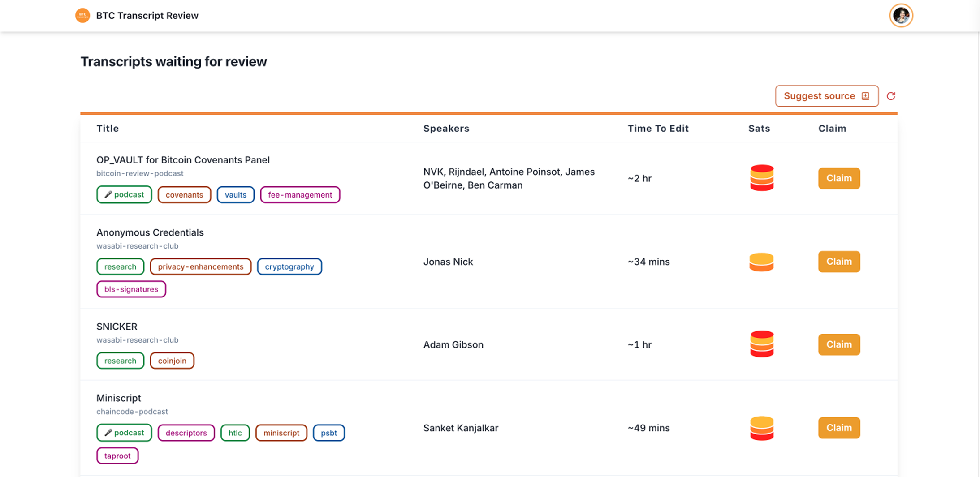Select the vaults tag

[x=235, y=195]
